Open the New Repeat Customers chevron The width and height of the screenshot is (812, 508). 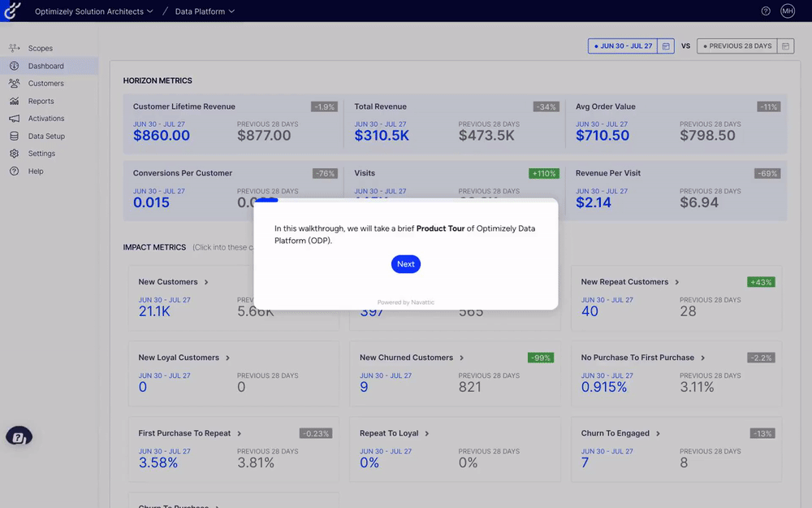(x=677, y=282)
